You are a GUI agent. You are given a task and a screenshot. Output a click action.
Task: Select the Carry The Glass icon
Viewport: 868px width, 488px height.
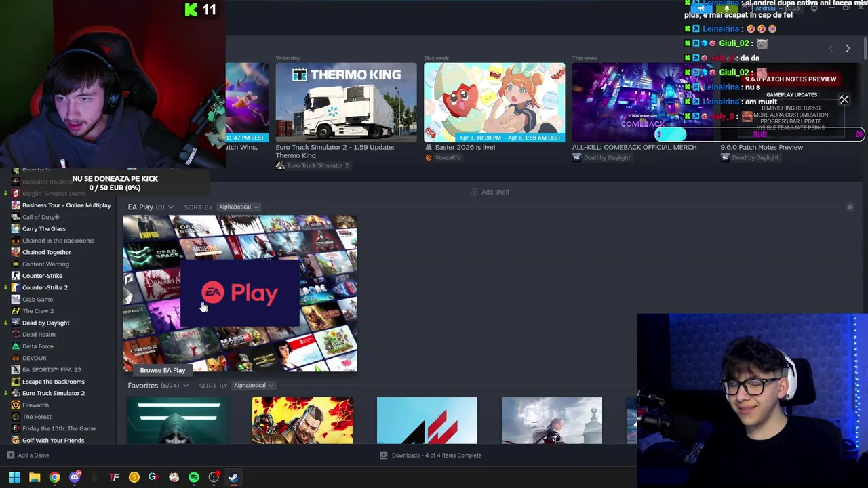(16, 228)
